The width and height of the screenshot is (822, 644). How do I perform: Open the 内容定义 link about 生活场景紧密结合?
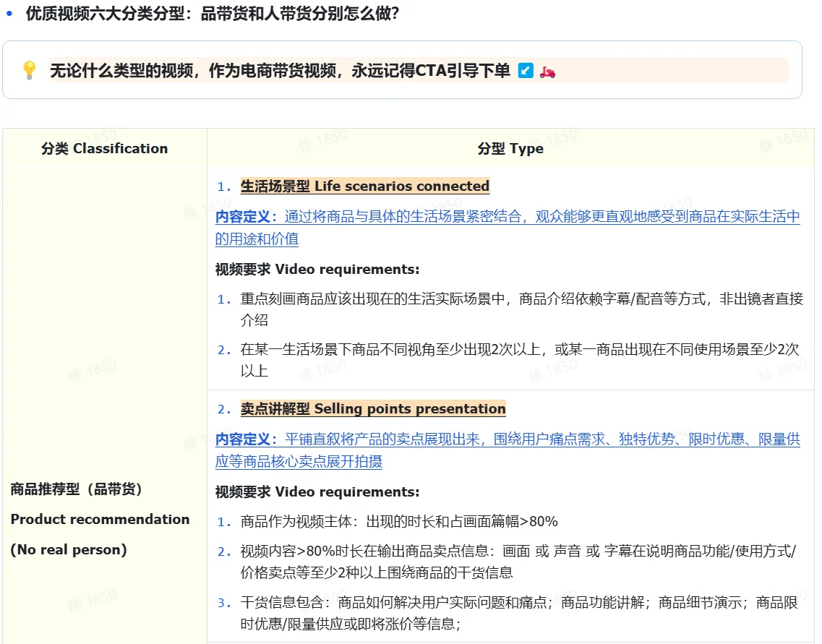(508, 228)
